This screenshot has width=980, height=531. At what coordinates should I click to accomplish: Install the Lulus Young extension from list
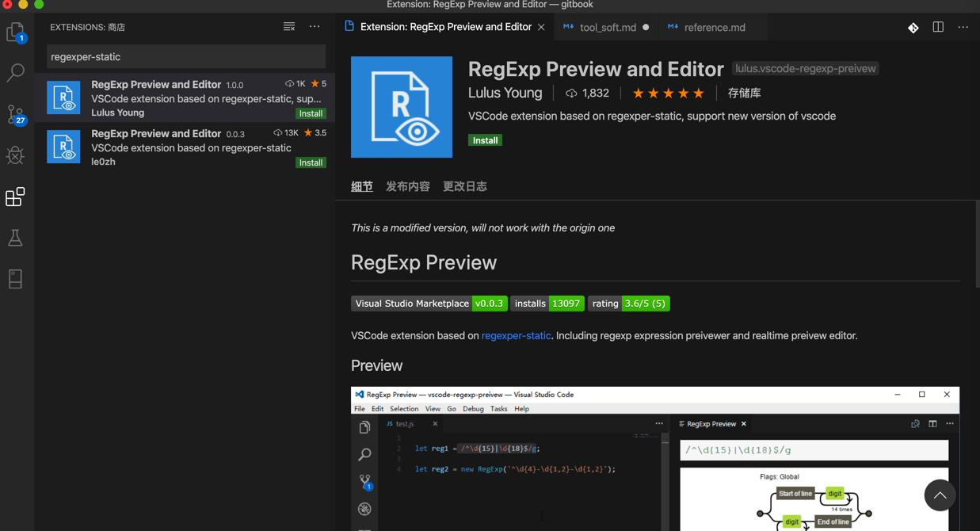point(311,113)
